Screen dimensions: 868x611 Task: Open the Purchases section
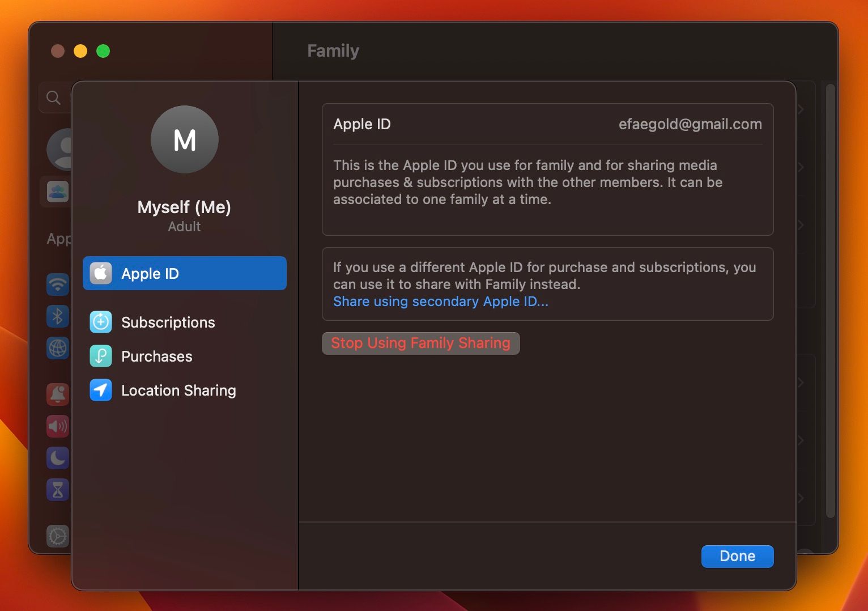(185, 356)
